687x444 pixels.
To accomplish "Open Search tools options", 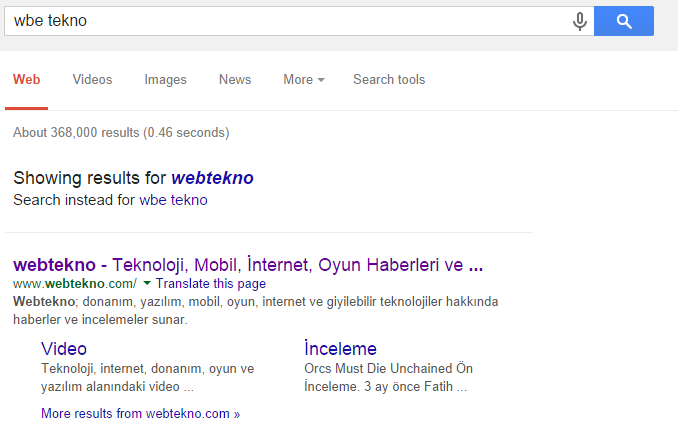I will 389,79.
